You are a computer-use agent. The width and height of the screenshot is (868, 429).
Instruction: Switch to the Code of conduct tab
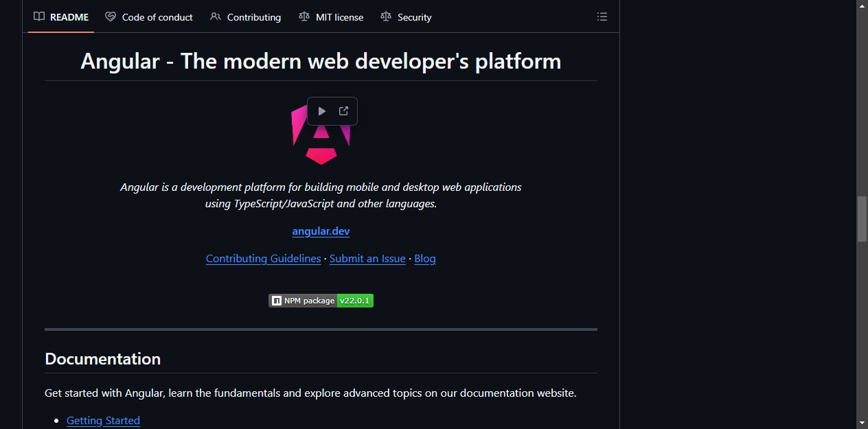(149, 17)
